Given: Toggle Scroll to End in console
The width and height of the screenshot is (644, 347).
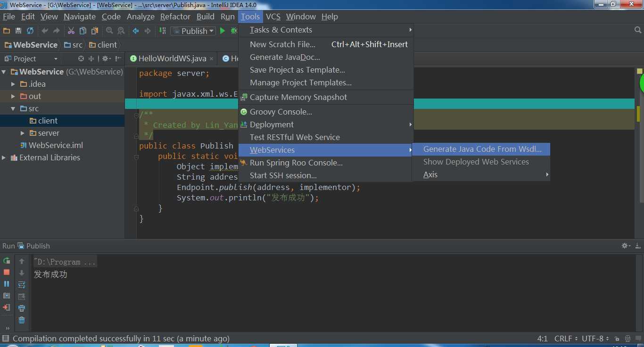Looking at the screenshot, I should click(22, 297).
